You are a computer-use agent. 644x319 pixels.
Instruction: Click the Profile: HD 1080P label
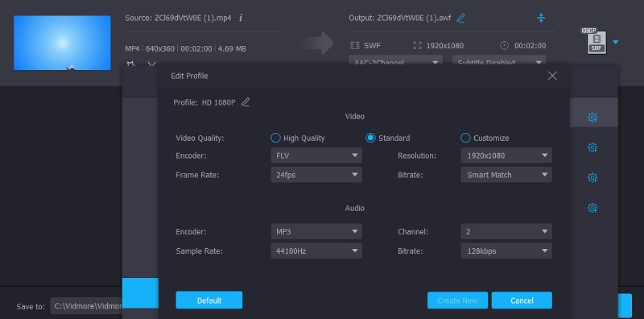pos(204,102)
